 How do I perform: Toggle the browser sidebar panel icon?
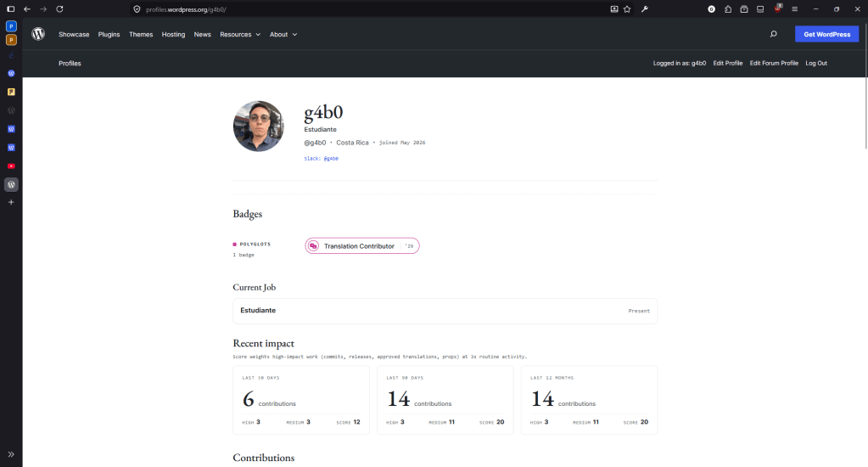(x=10, y=8)
